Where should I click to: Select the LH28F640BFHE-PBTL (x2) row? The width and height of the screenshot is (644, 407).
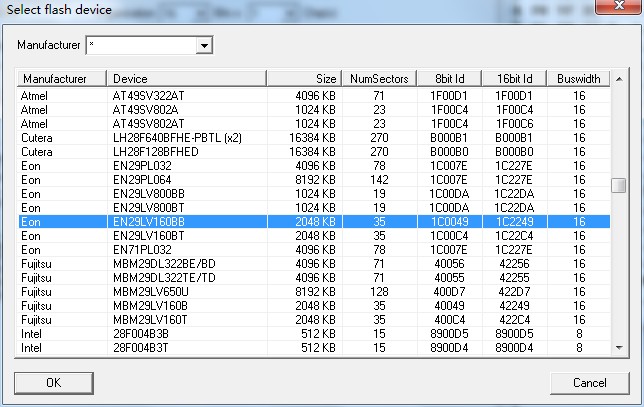coord(314,138)
